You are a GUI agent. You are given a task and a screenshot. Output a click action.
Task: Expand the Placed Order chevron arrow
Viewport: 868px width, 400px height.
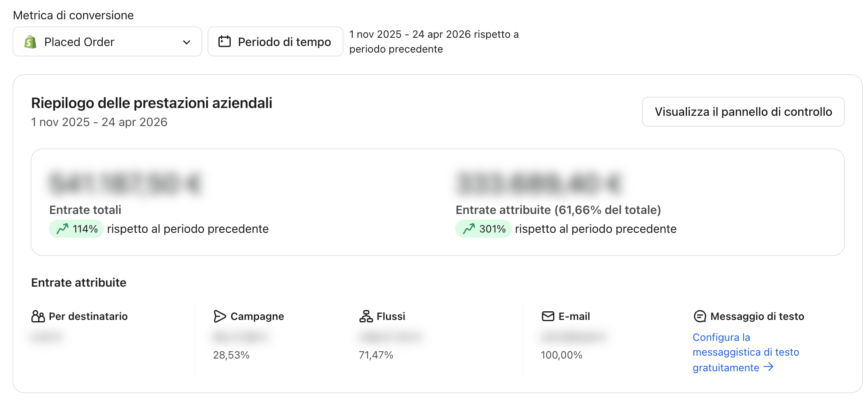coord(186,42)
